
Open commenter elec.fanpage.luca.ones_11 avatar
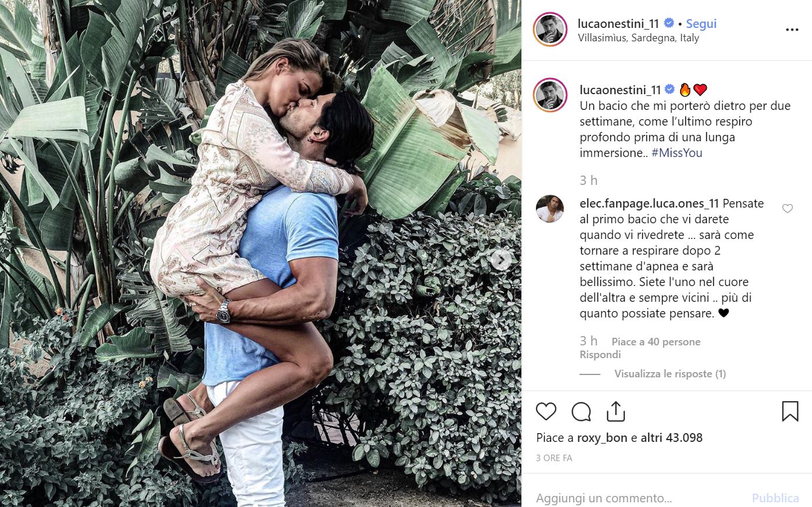549,209
